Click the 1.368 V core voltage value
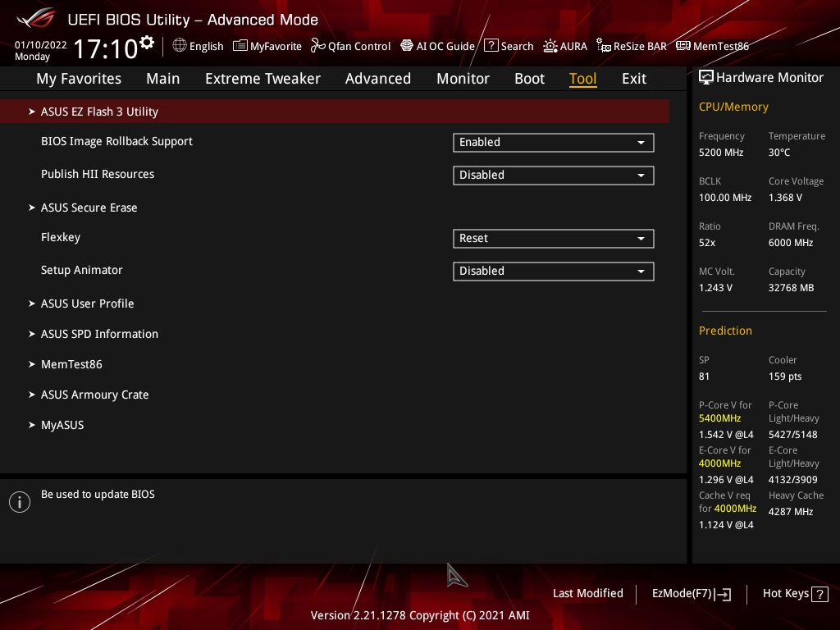Viewport: 840px width, 630px height. click(x=785, y=198)
